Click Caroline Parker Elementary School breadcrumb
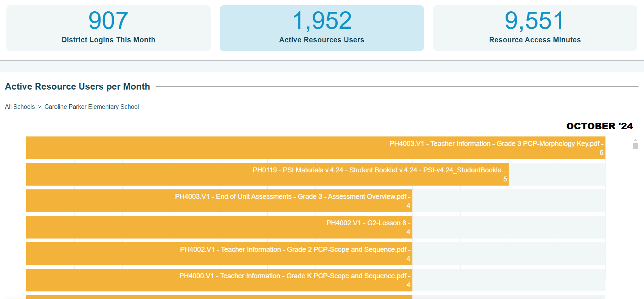Viewport: 644px width, 299px height. pyautogui.click(x=92, y=107)
